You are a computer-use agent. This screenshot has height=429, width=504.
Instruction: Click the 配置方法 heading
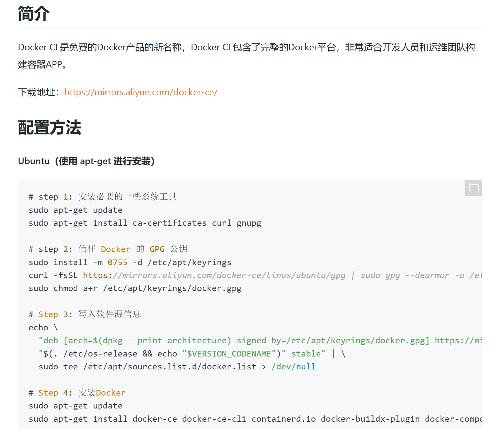[x=50, y=127]
